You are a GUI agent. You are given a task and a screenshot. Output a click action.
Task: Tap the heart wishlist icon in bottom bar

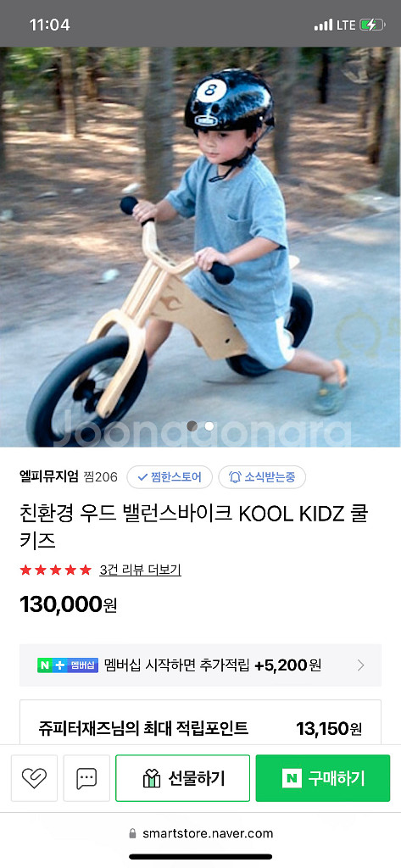(34, 778)
